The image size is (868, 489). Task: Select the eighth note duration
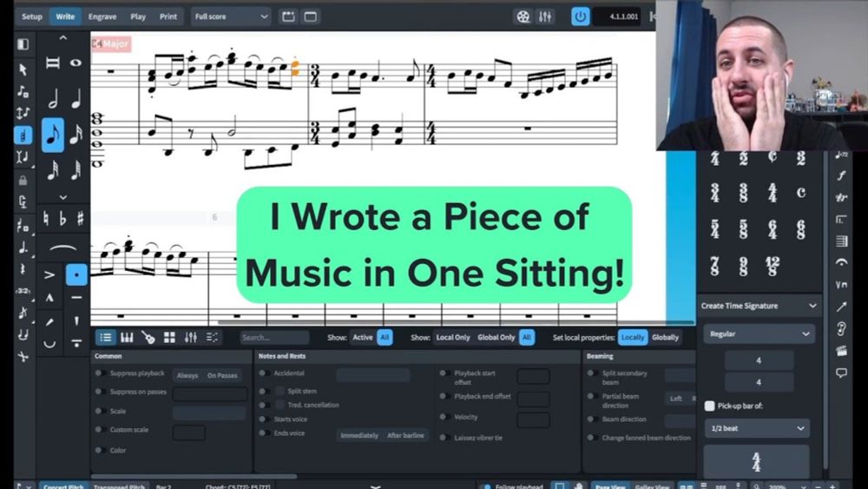(x=53, y=135)
